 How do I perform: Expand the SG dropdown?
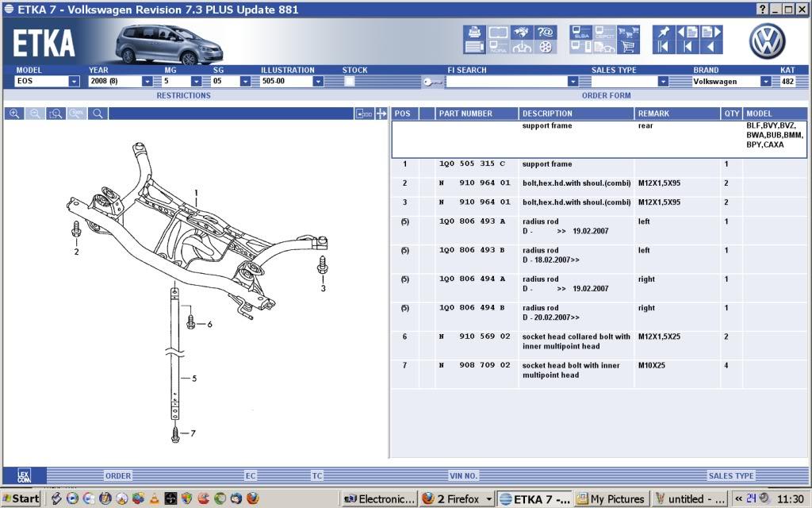246,82
